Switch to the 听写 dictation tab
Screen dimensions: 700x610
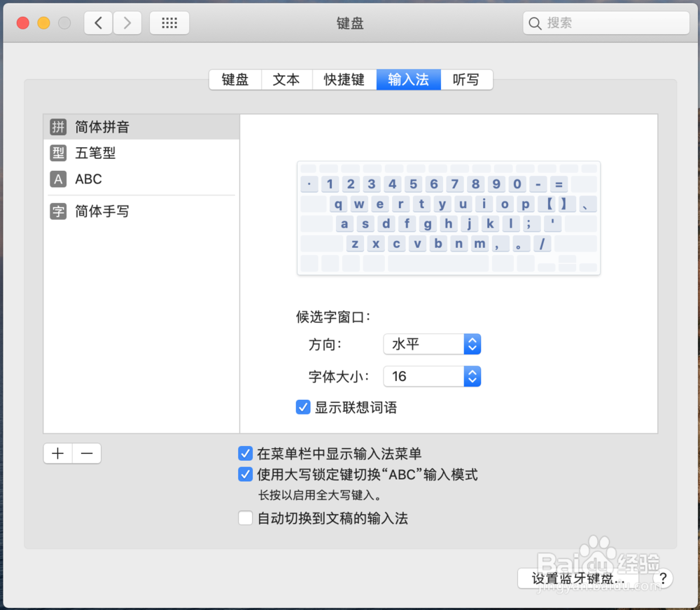point(466,79)
